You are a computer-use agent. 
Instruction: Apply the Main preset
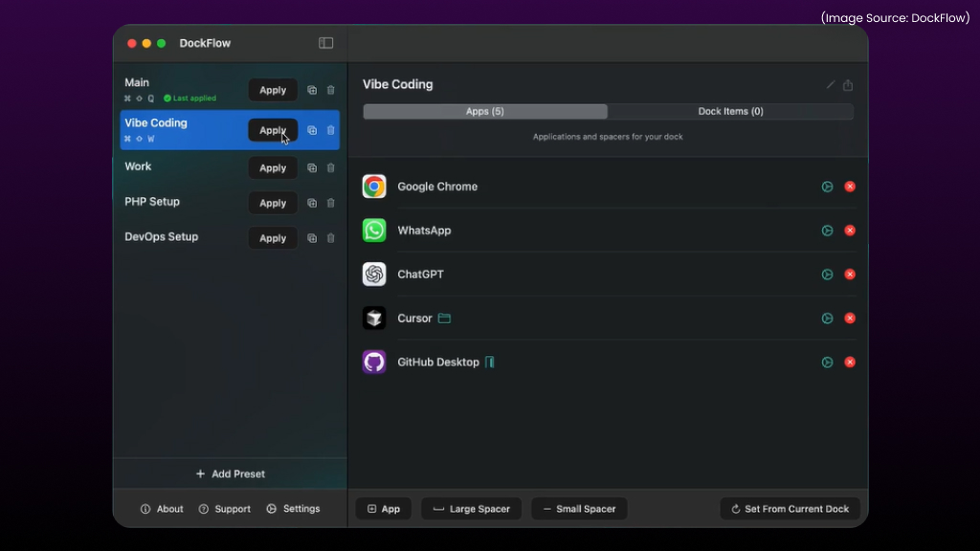pos(273,90)
